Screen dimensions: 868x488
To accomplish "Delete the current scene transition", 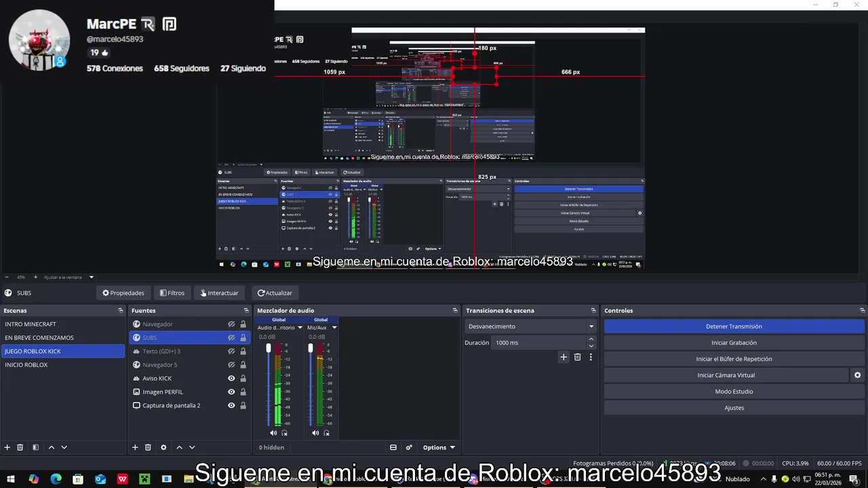I will [x=578, y=357].
